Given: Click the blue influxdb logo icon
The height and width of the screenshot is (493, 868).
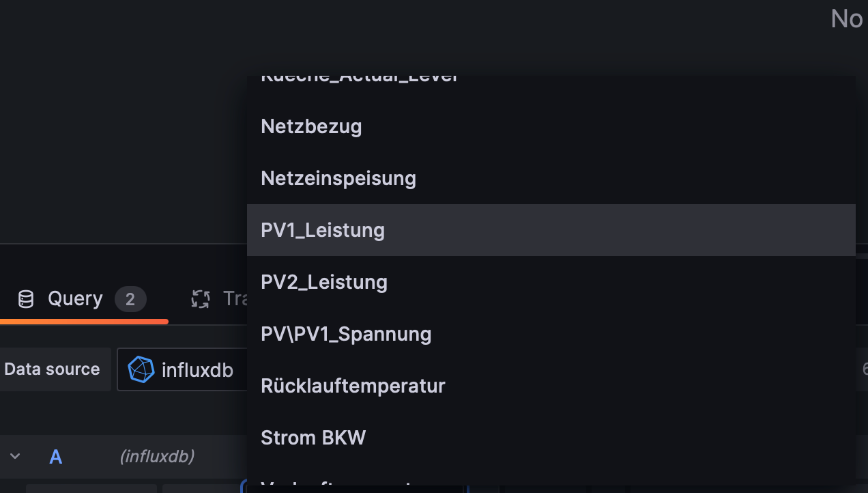Looking at the screenshot, I should click(x=141, y=369).
